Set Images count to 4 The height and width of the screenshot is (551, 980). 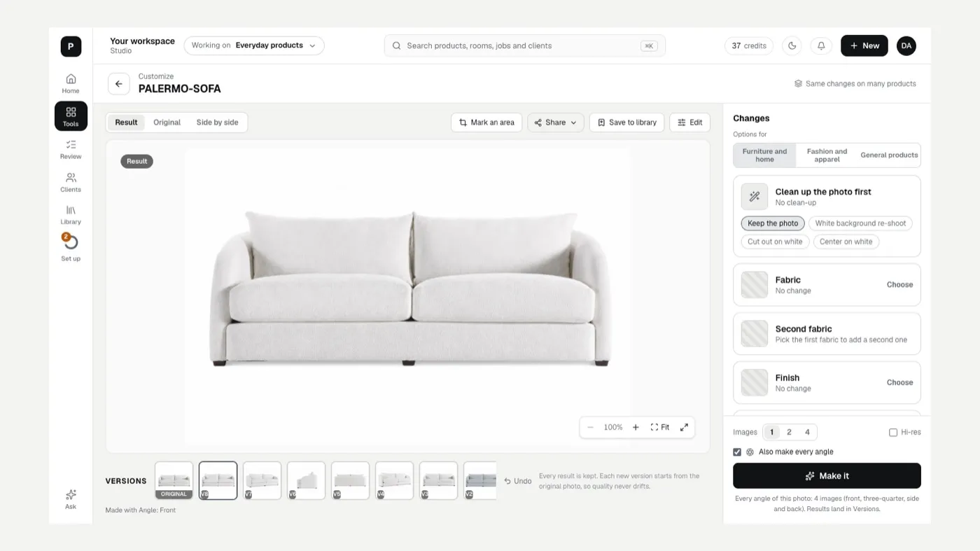pos(807,432)
